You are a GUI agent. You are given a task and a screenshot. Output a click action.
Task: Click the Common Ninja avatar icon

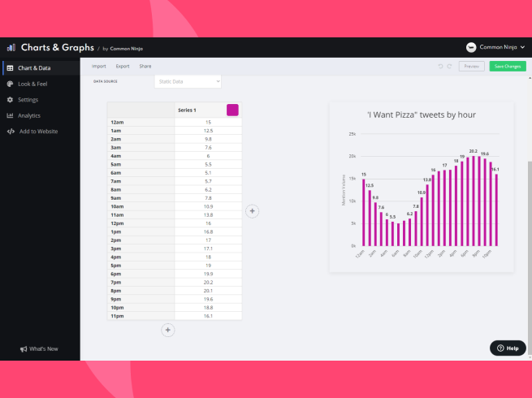pyautogui.click(x=471, y=47)
